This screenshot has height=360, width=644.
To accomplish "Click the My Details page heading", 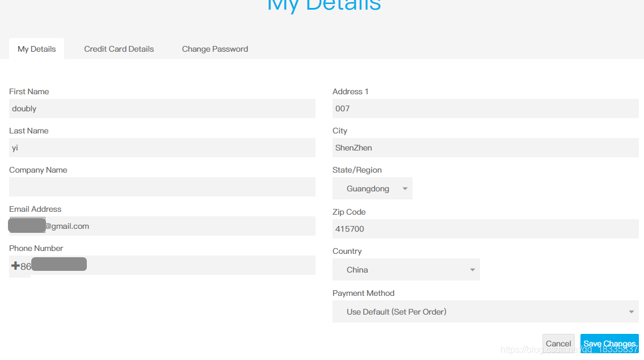I will click(324, 5).
